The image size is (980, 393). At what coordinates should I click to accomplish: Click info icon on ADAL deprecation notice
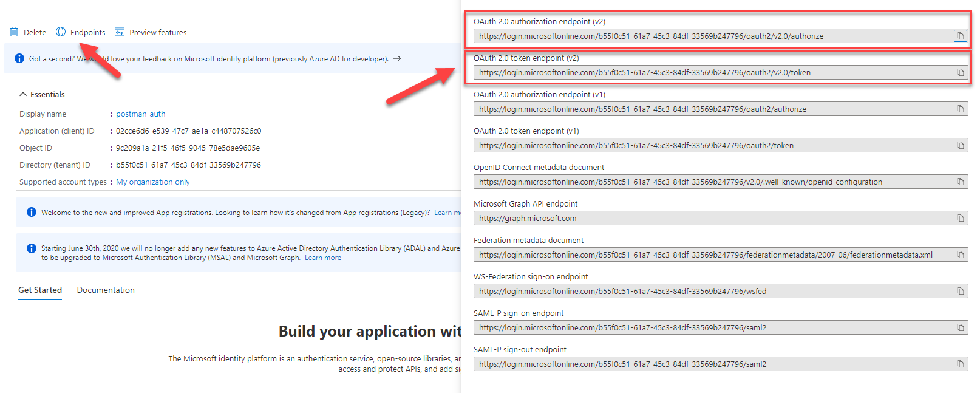click(32, 248)
